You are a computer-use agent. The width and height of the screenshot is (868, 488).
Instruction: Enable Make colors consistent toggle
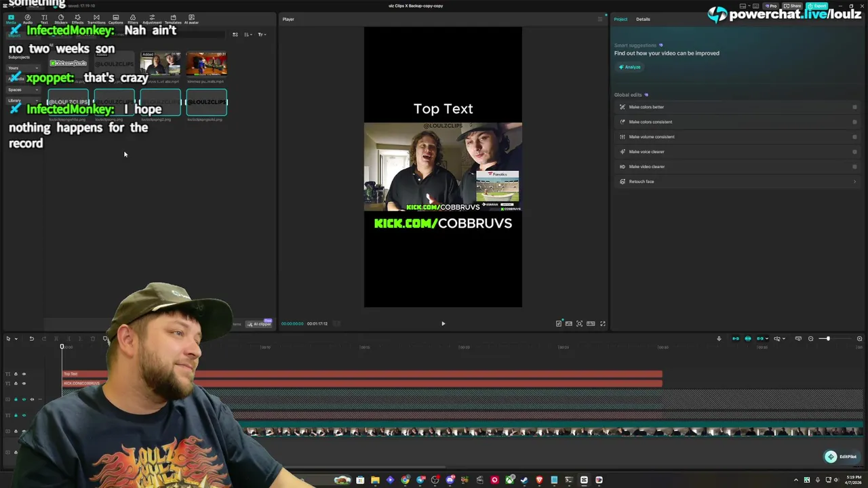point(854,122)
